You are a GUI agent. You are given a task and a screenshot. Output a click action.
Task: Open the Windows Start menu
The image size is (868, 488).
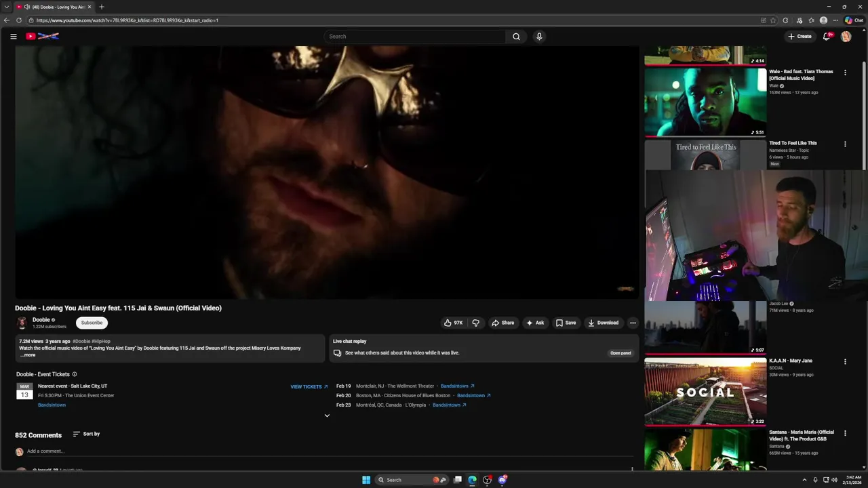(x=366, y=480)
